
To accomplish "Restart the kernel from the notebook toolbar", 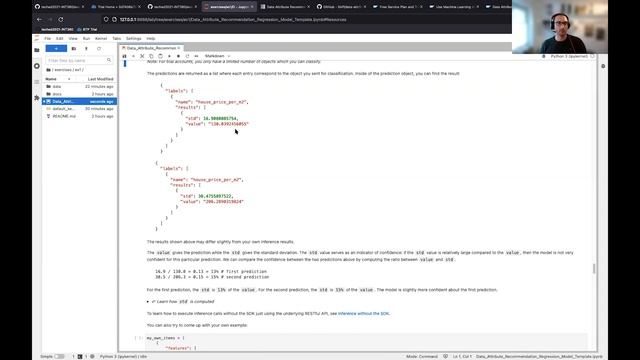I will point(187,56).
